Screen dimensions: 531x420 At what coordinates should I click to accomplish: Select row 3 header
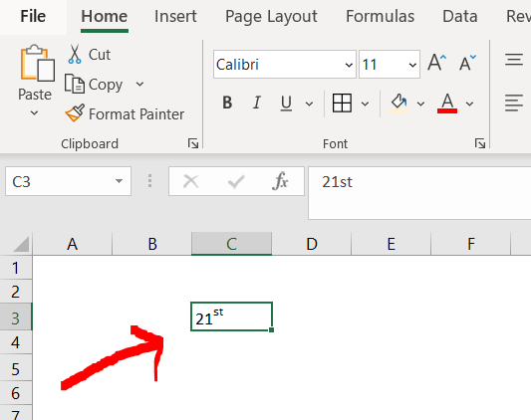click(x=16, y=316)
